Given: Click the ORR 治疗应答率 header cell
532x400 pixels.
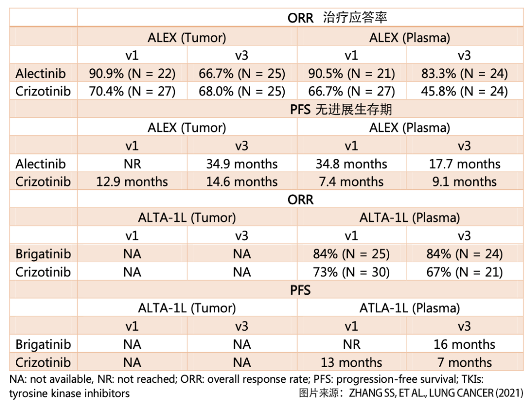Looking at the screenshot, I should [x=337, y=18].
